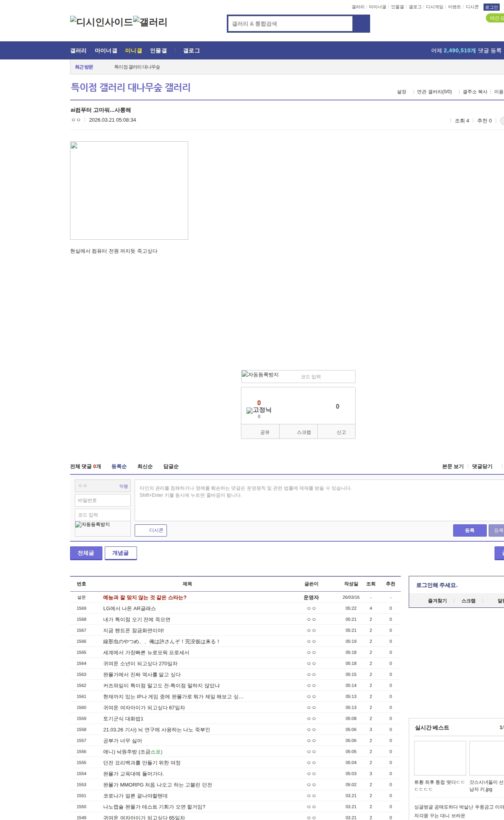Open the survey post 예능과 잘 맞지 않는 것 같은 스타는?
The image size is (504, 820).
click(x=145, y=597)
